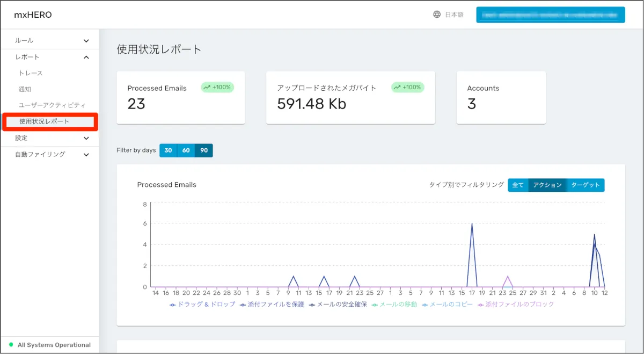Click the globe language icon
The image size is (644, 354).
(437, 15)
